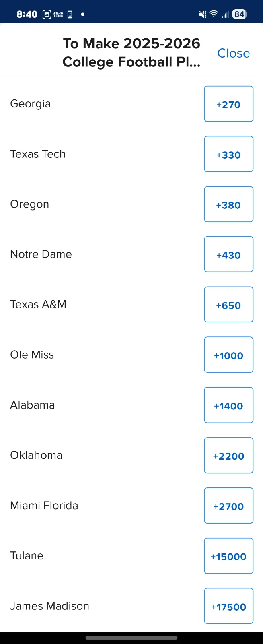The height and width of the screenshot is (644, 263).
Task: Select Oklahoma at +2200 odds
Action: [x=228, y=455]
